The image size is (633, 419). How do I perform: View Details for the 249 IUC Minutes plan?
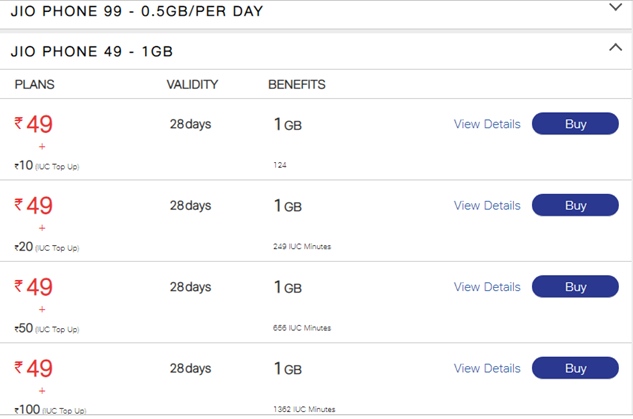coord(487,205)
